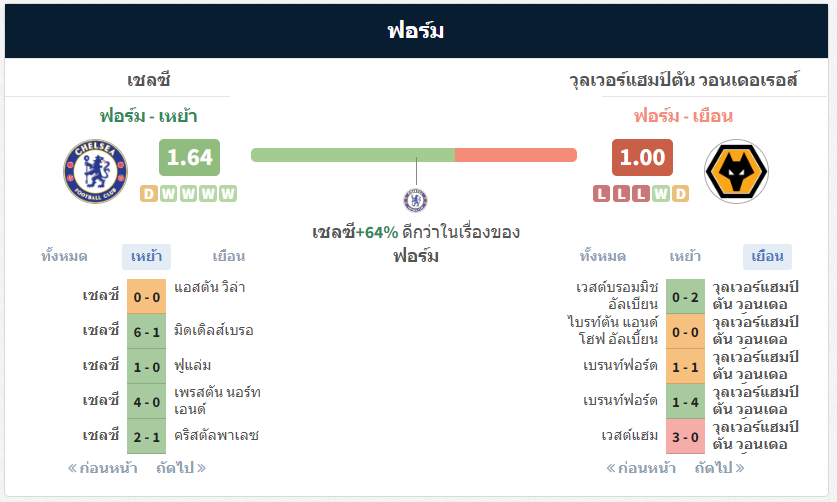Open the Chelsea 6-1 Middlesbrough score
The width and height of the screenshot is (837, 502).
pyautogui.click(x=146, y=332)
